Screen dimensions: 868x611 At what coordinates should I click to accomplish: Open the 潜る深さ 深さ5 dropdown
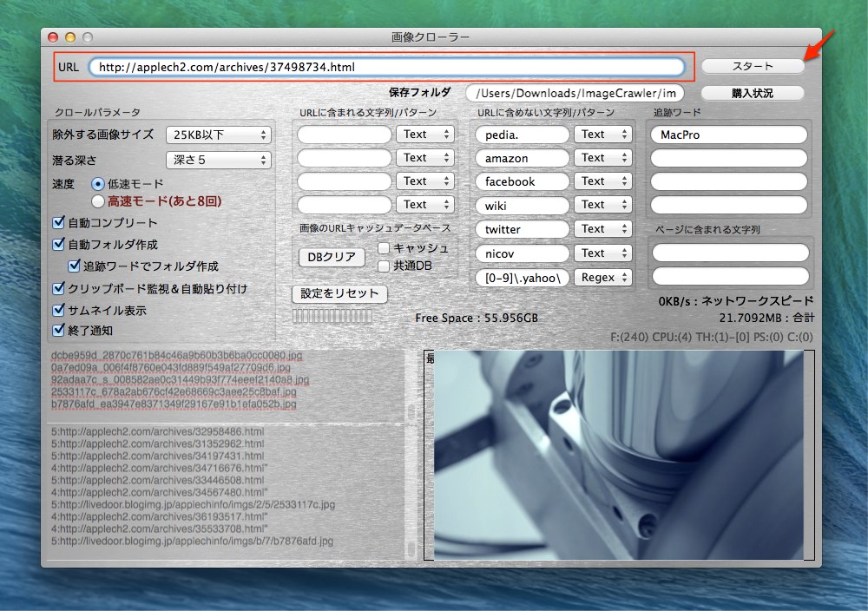coord(218,160)
